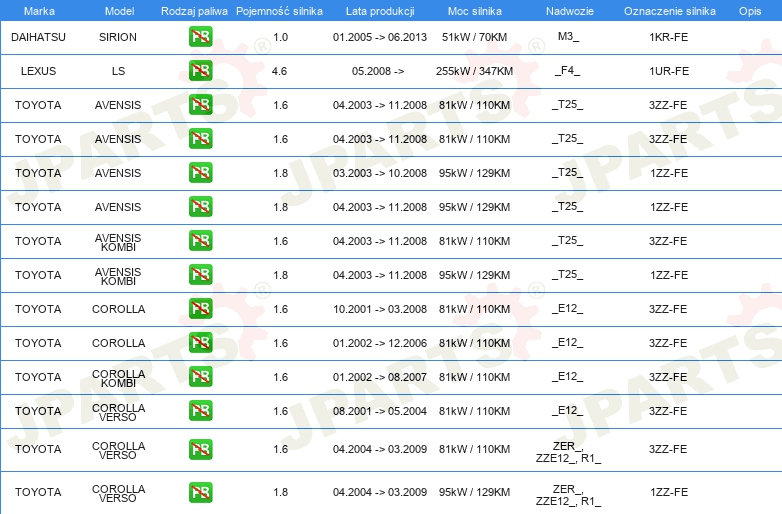This screenshot has width=782, height=514.
Task: Click the M3_ body code
Action: click(x=569, y=36)
